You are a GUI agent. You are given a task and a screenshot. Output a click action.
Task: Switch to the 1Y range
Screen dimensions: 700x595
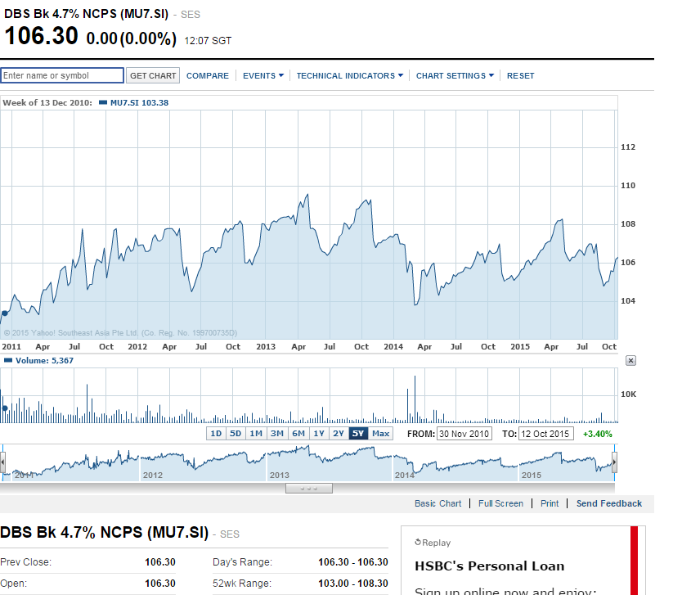tap(318, 434)
